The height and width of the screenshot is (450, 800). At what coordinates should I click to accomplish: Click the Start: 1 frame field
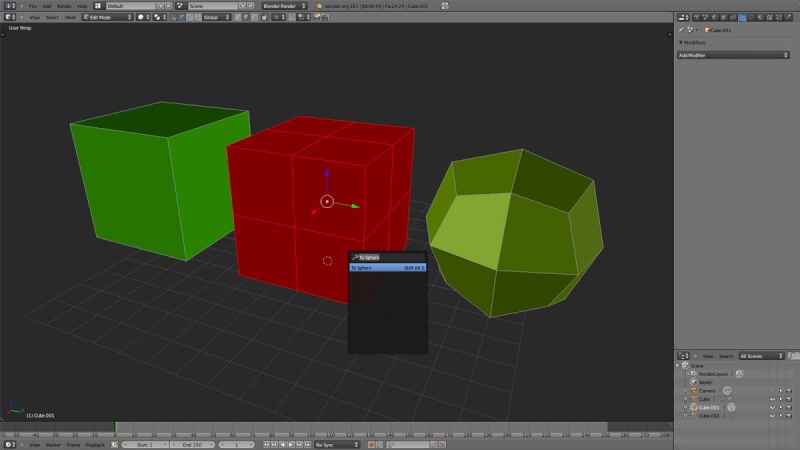145,444
